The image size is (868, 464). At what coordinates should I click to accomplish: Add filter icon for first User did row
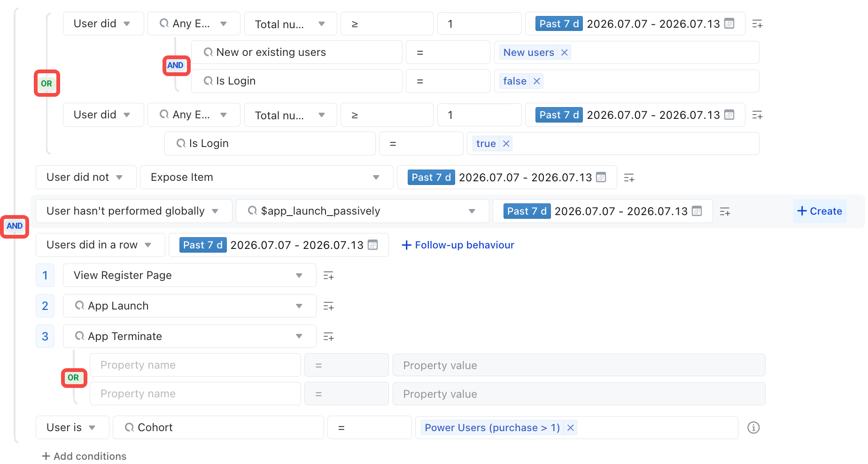(757, 24)
